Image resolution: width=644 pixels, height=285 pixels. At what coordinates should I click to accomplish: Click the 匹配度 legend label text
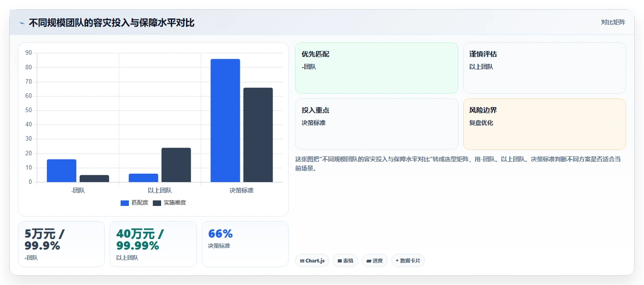tap(140, 203)
